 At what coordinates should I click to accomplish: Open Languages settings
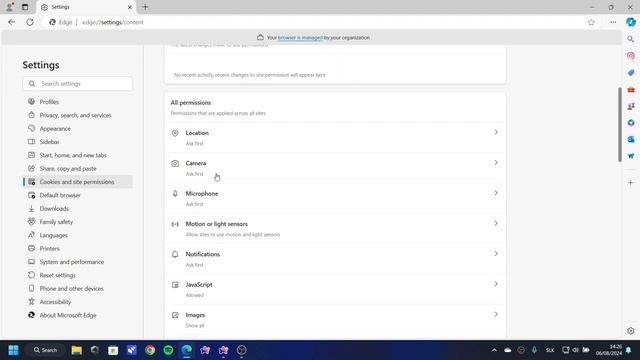click(x=78, y=235)
